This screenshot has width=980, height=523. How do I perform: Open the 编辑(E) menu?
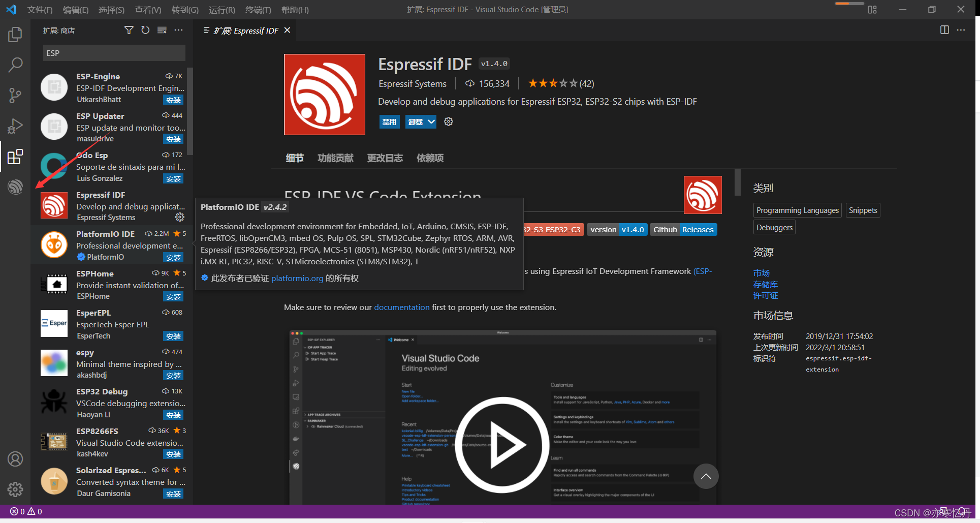76,10
